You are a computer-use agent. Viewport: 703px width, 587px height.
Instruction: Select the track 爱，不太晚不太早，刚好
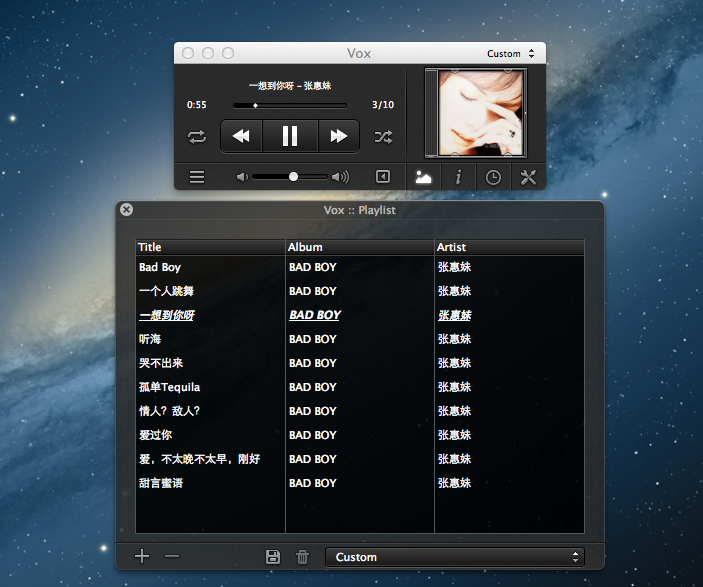(x=200, y=459)
